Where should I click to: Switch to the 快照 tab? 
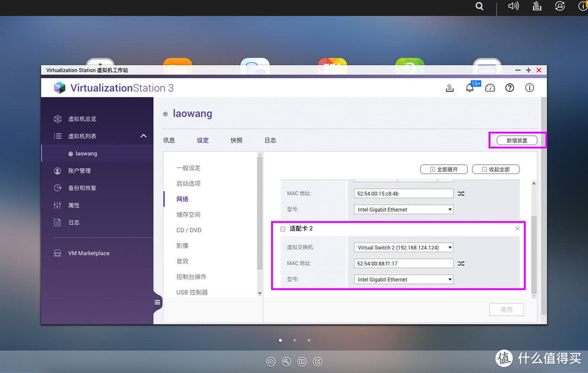[x=237, y=140]
